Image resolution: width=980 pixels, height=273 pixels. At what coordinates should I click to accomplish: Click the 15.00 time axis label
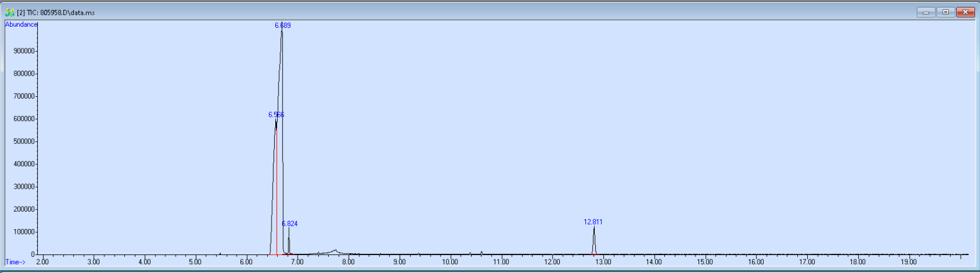click(705, 262)
